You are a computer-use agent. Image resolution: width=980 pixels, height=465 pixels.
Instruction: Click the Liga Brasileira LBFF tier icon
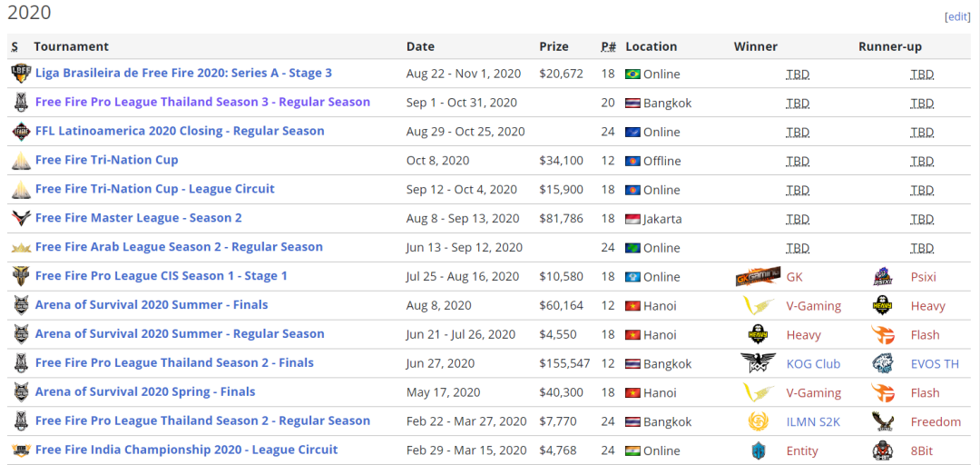tap(21, 73)
